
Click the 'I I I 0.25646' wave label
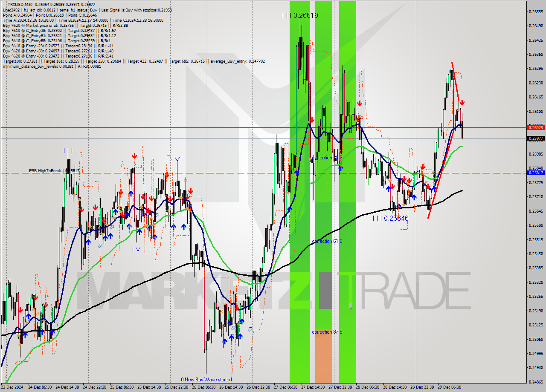point(390,218)
